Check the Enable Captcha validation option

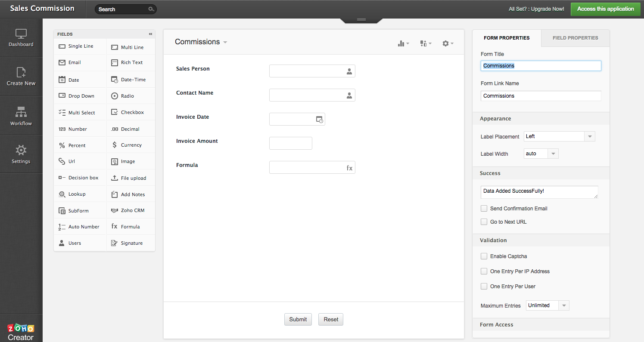point(484,256)
